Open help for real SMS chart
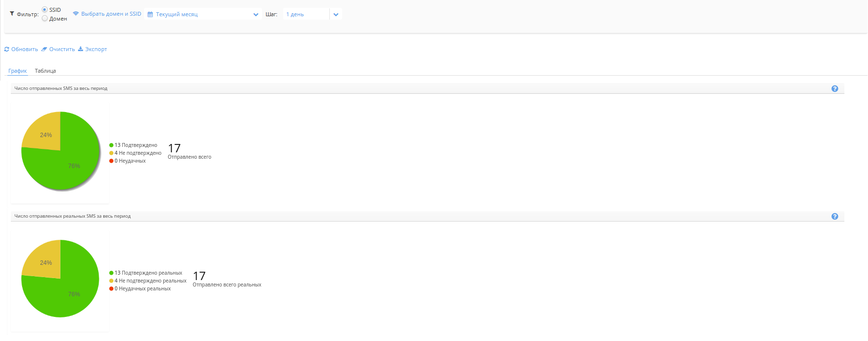Image resolution: width=868 pixels, height=341 pixels. click(x=835, y=216)
